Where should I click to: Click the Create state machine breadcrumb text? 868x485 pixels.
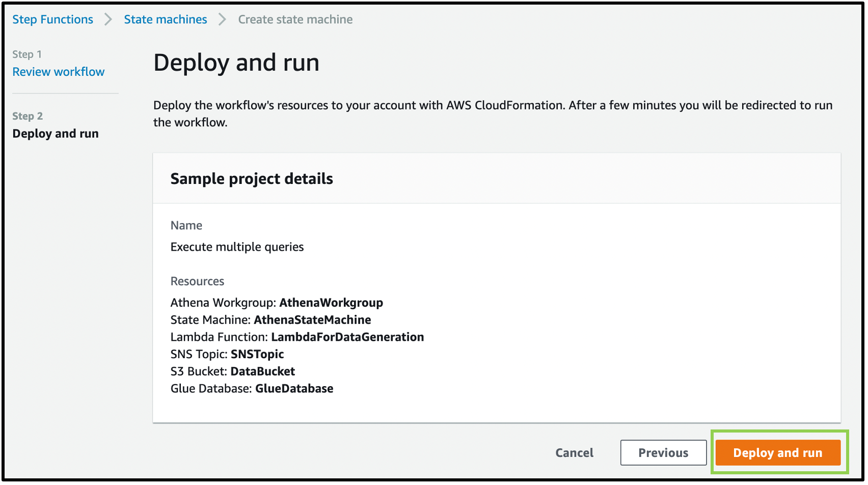pyautogui.click(x=295, y=19)
